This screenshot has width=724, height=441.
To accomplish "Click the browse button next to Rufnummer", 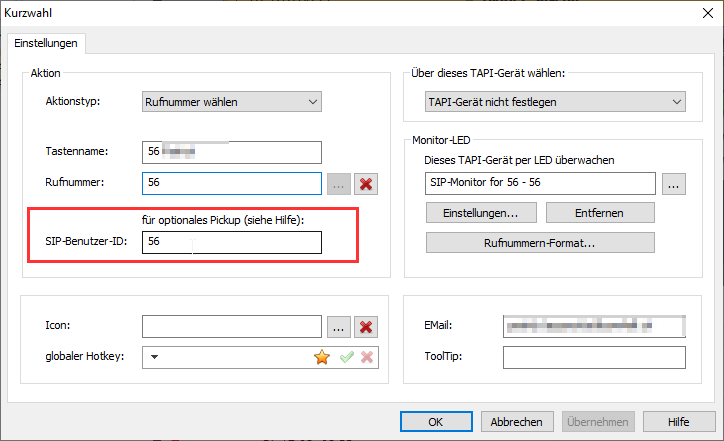I will (x=339, y=184).
